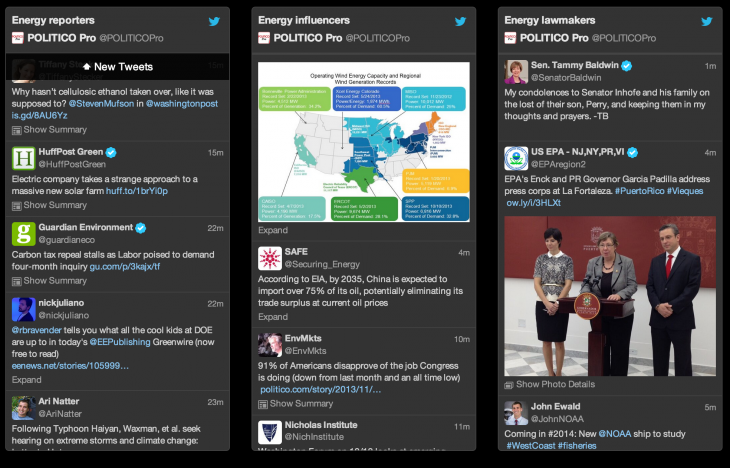
Task: Open nickjuliano profile avatar
Action: [x=23, y=309]
